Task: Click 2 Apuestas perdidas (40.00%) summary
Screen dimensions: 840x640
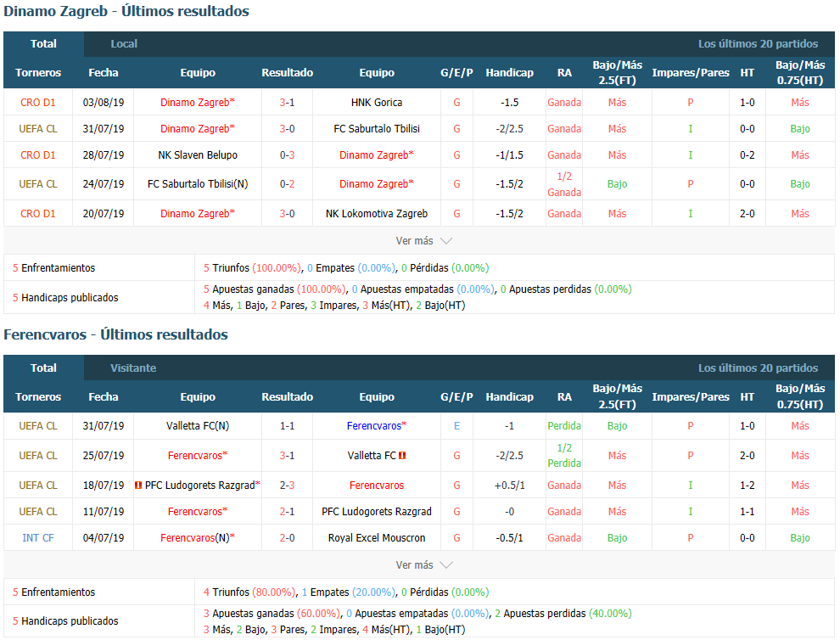Action: (x=563, y=613)
